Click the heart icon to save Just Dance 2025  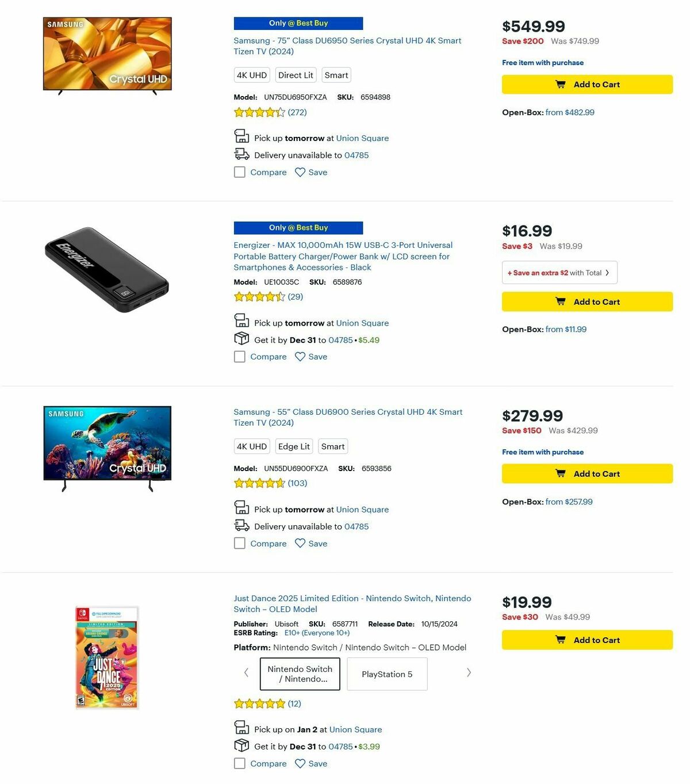pos(300,763)
